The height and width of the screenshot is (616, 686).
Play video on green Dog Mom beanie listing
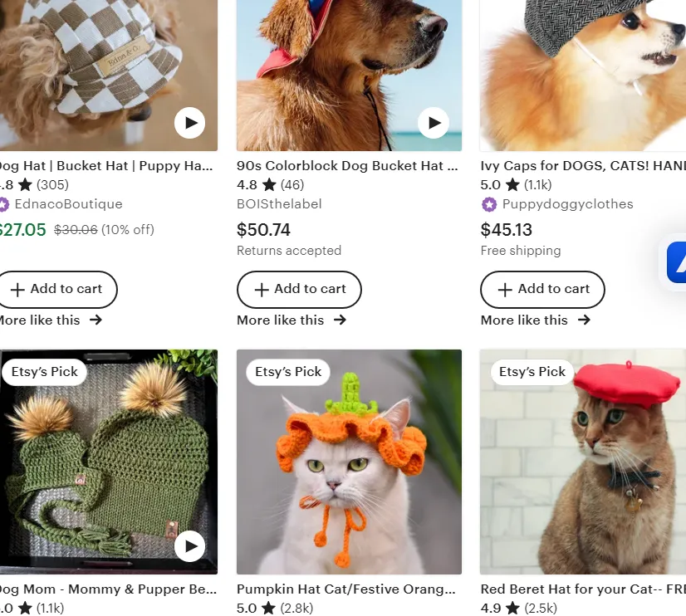(x=190, y=545)
